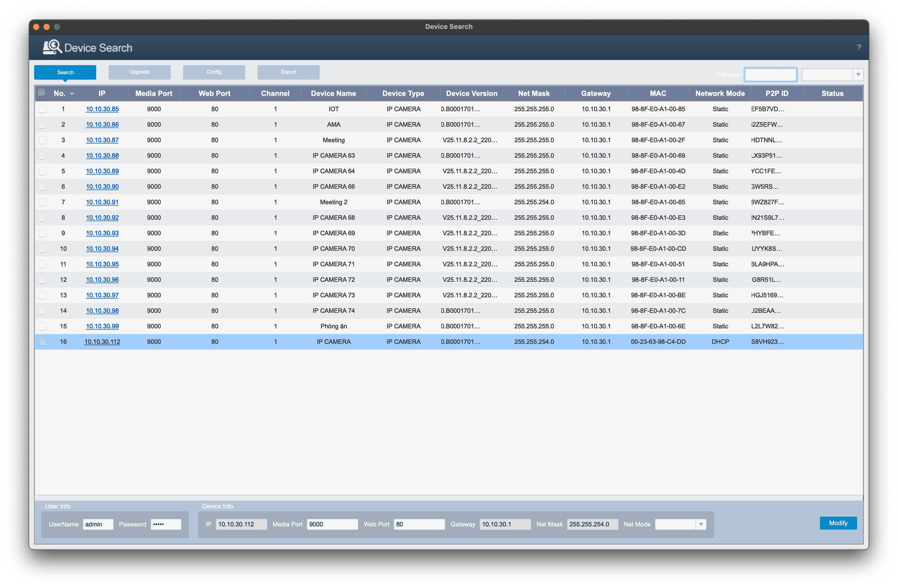Sort by the Device Name column header
This screenshot has height=588, width=898.
(333, 94)
